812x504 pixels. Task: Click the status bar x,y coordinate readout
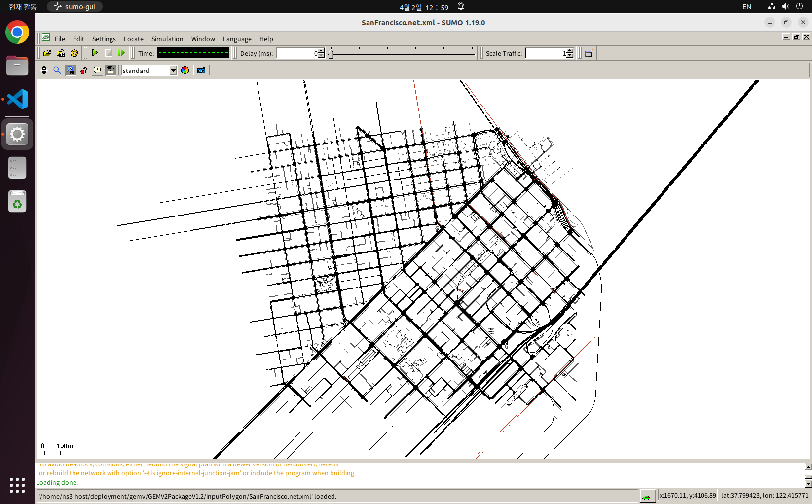point(688,496)
